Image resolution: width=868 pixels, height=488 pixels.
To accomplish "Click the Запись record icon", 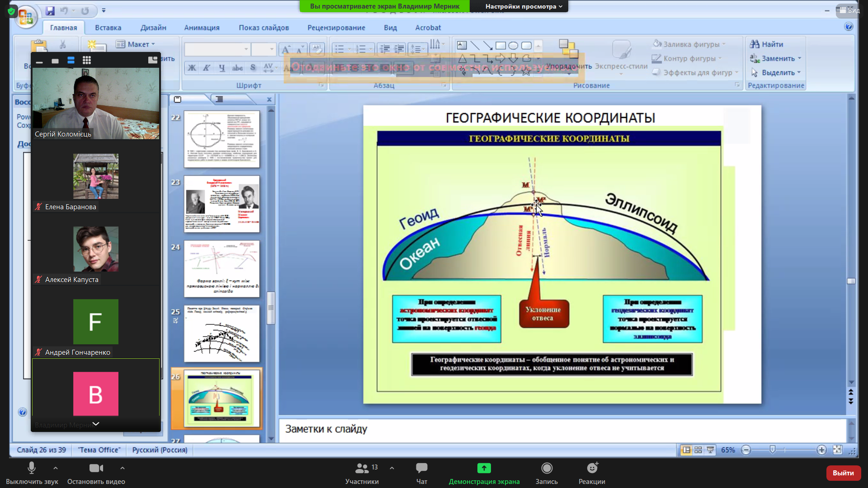I will coord(547,468).
